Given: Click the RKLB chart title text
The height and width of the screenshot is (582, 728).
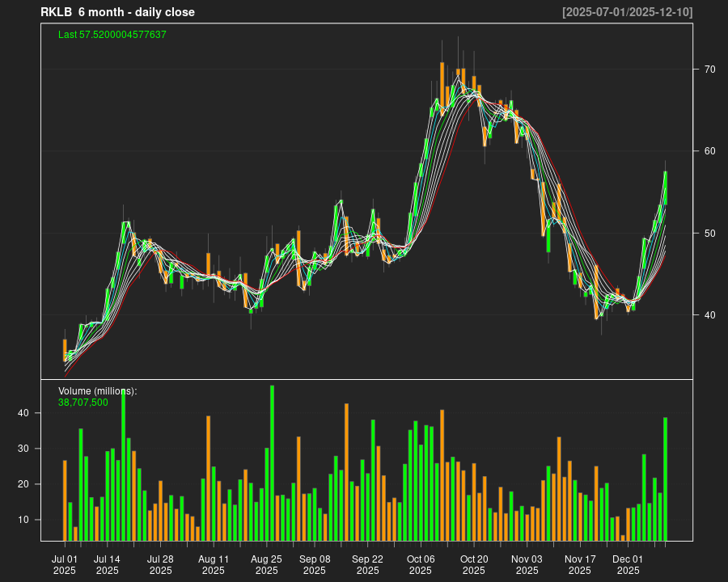Looking at the screenshot, I should point(117,12).
